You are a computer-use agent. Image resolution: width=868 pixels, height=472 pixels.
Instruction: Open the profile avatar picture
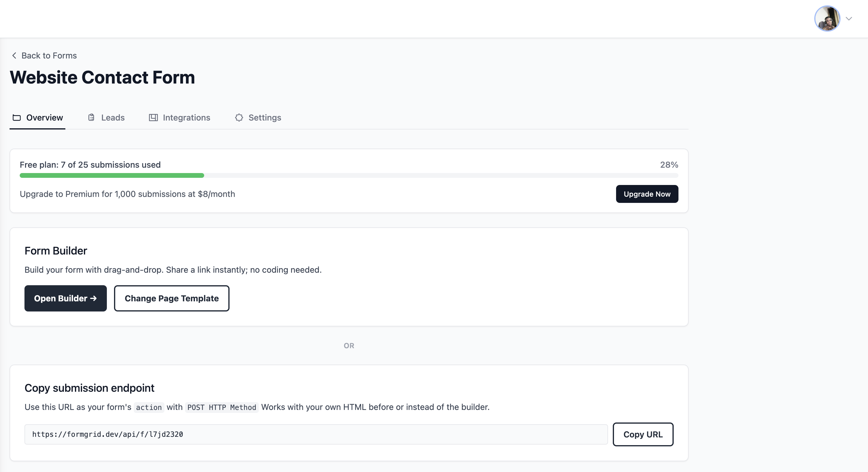coord(828,18)
